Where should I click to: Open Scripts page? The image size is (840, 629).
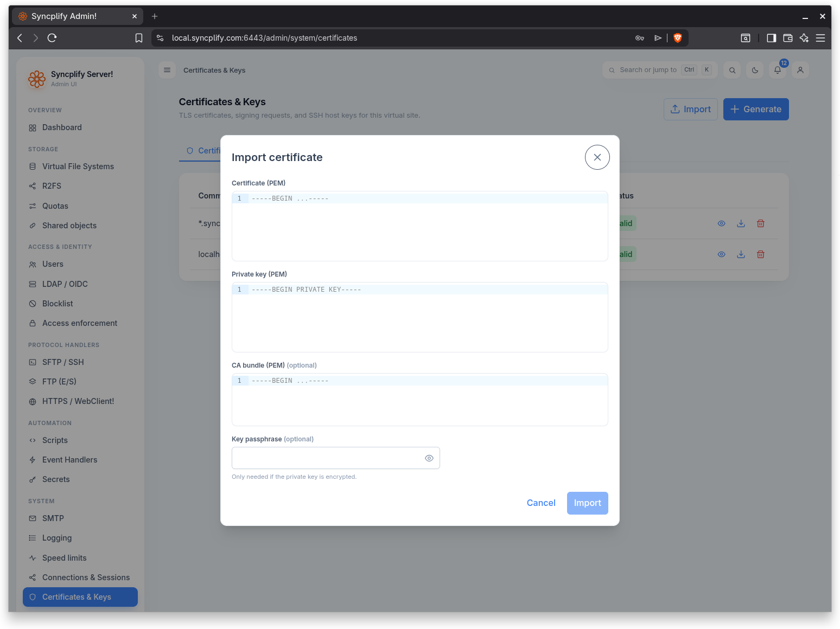(80, 440)
